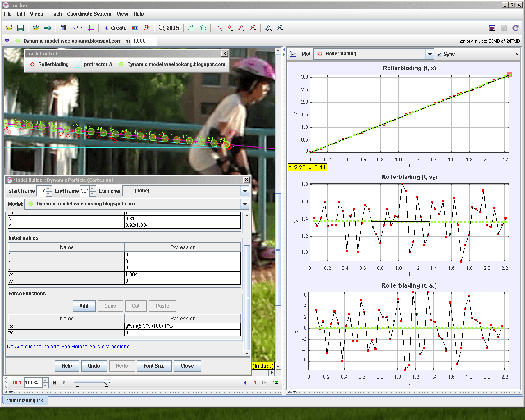Open the Coordinate System menu
525x420 pixels.
pos(89,14)
